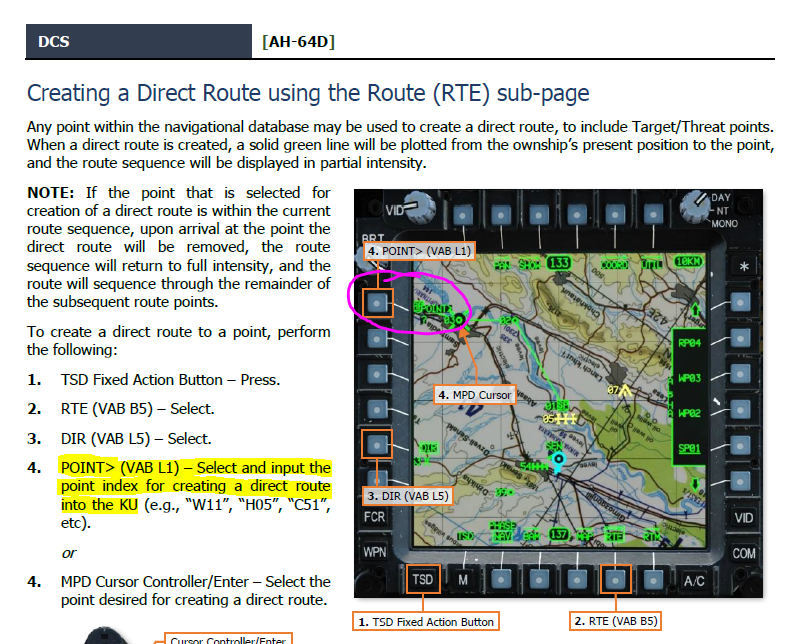The width and height of the screenshot is (805, 644).
Task: Click the DAY/NT/MONO mode knob
Action: [695, 205]
